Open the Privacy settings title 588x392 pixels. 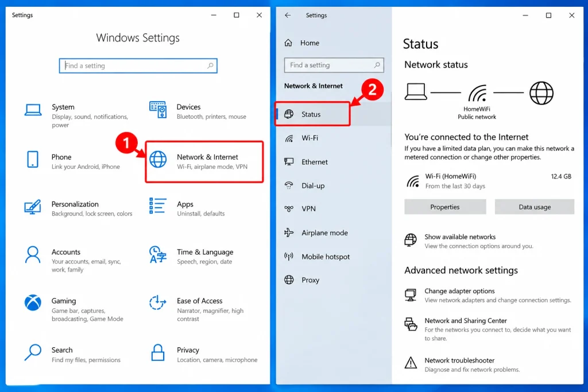pyautogui.click(x=188, y=350)
